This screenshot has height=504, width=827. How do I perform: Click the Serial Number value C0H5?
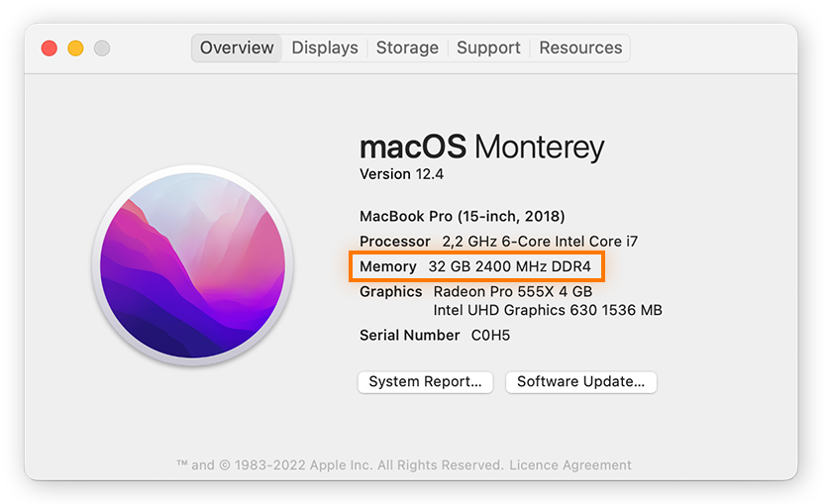coord(490,336)
